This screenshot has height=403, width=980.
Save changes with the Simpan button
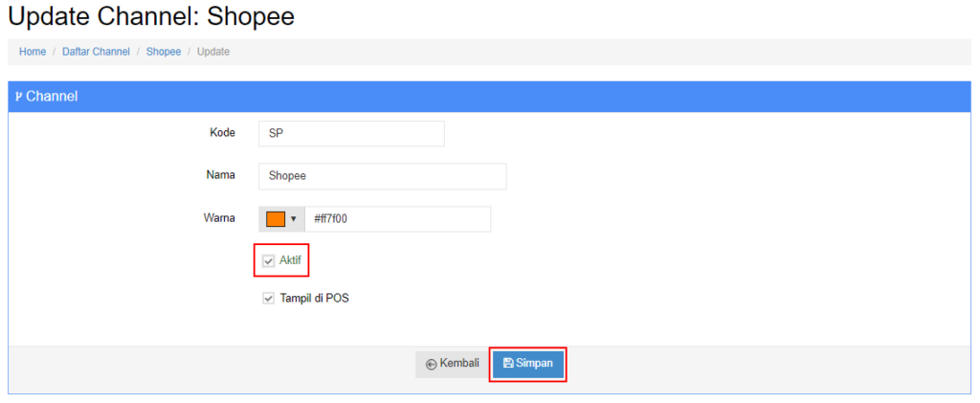(528, 365)
